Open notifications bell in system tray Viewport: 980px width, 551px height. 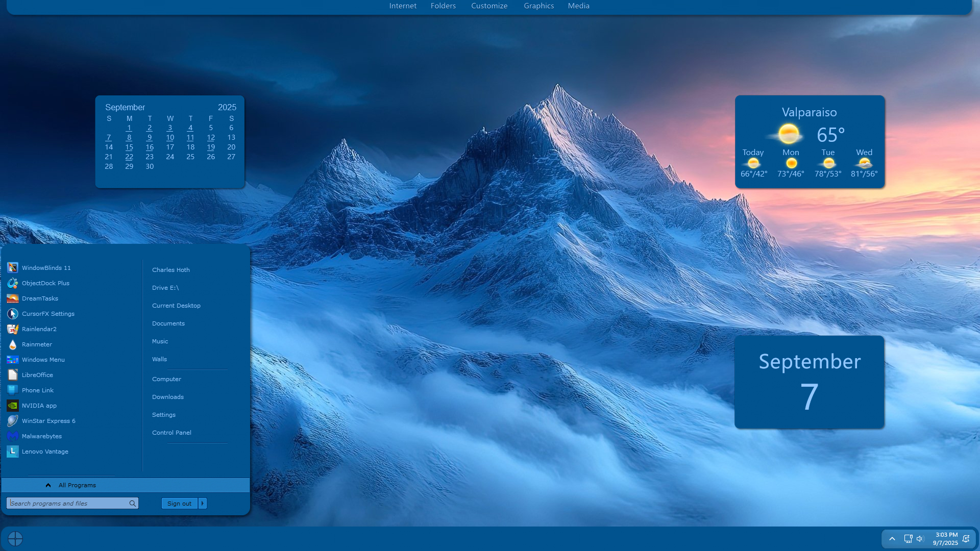[966, 539]
